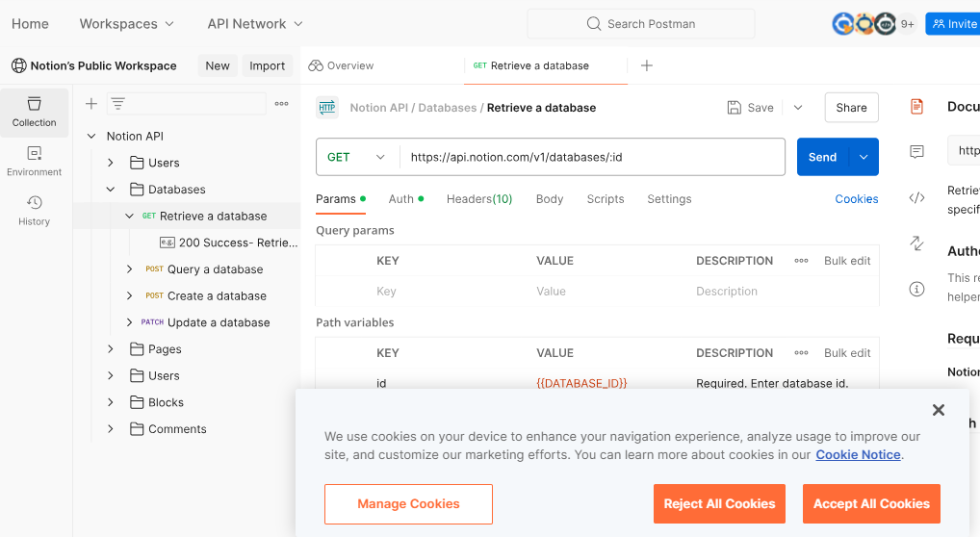This screenshot has width=980, height=537.
Task: Open the Save options dropdown arrow
Action: (x=798, y=108)
